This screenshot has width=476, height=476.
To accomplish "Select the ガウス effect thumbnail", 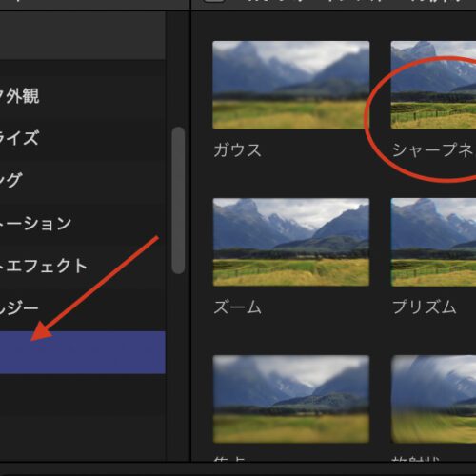I will coord(291,85).
